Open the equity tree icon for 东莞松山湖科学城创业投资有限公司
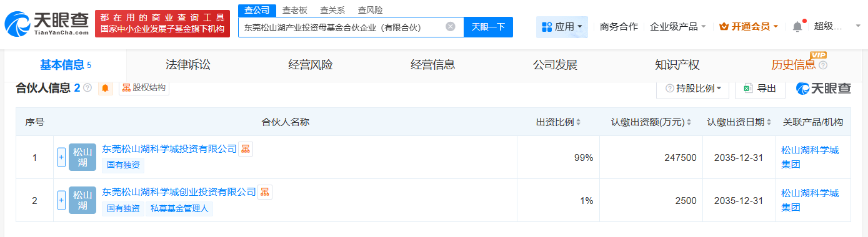 pos(265,192)
